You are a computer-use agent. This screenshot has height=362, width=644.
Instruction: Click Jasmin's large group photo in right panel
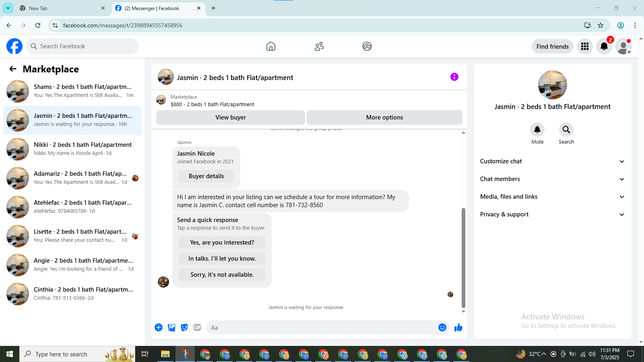[553, 85]
